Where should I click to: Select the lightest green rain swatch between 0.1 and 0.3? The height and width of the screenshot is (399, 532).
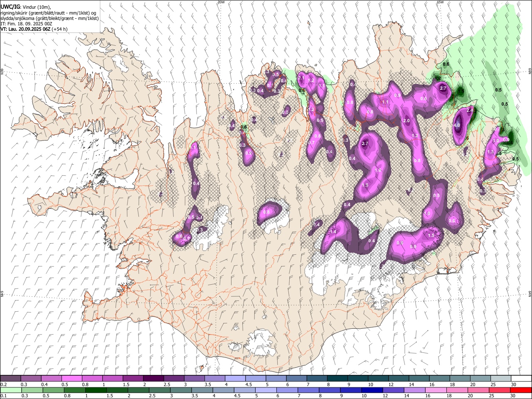click(10, 390)
